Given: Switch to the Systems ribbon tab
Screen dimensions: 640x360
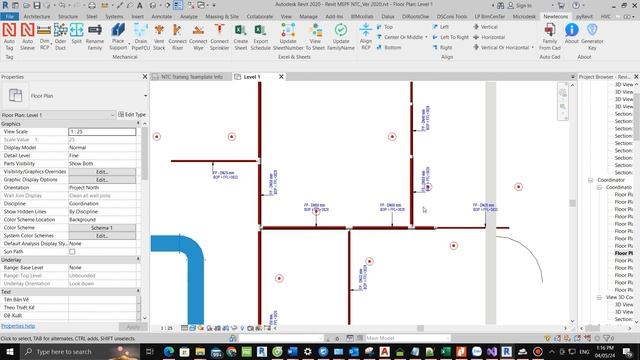Looking at the screenshot, I should click(114, 16).
